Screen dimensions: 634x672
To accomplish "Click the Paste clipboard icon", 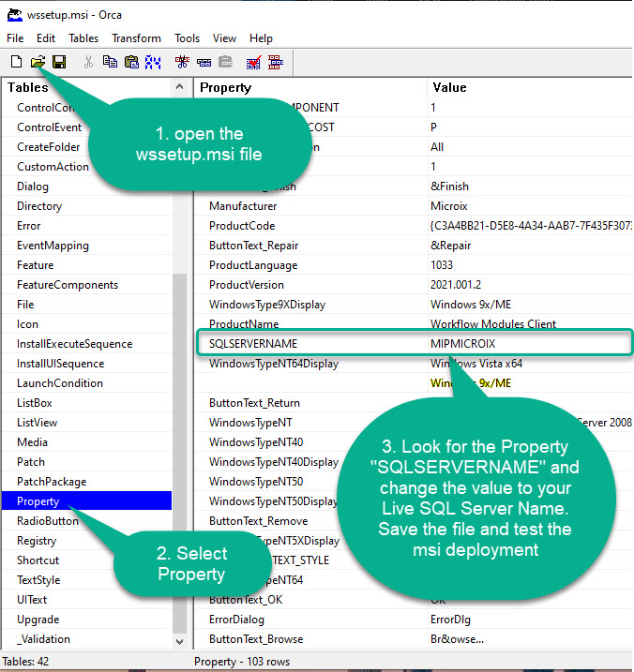I will click(131, 62).
